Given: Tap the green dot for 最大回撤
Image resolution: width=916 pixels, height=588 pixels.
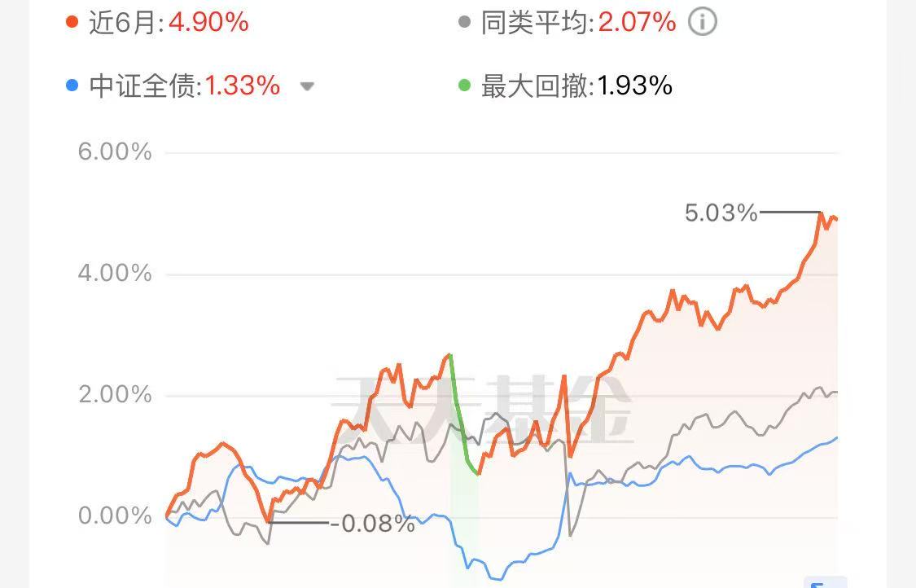Looking at the screenshot, I should click(464, 86).
